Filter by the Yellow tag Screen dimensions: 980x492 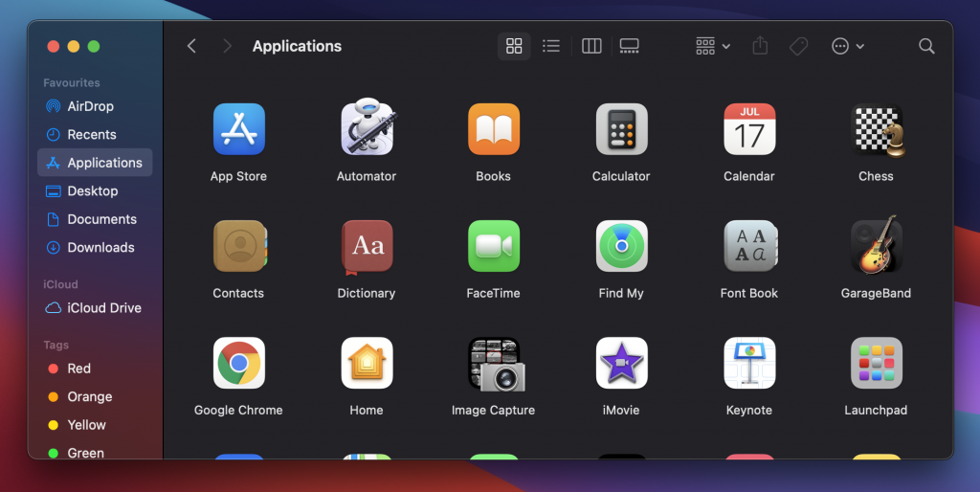95,424
